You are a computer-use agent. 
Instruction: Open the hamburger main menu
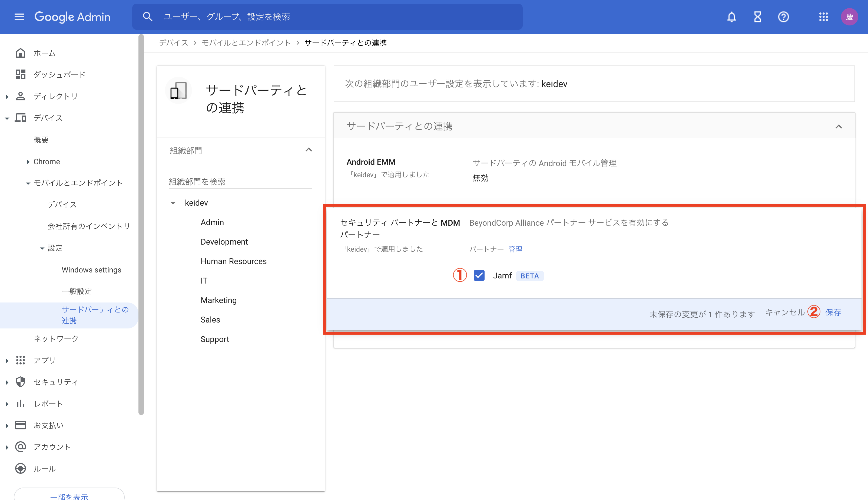coord(19,17)
